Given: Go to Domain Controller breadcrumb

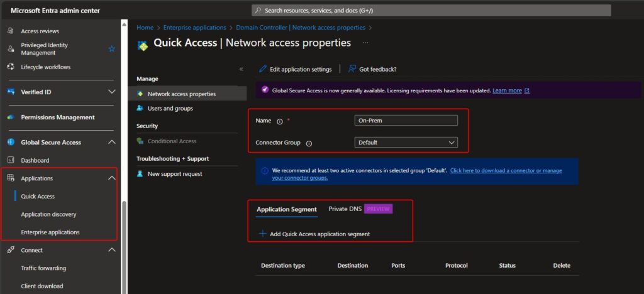Looking at the screenshot, I should 301,28.
